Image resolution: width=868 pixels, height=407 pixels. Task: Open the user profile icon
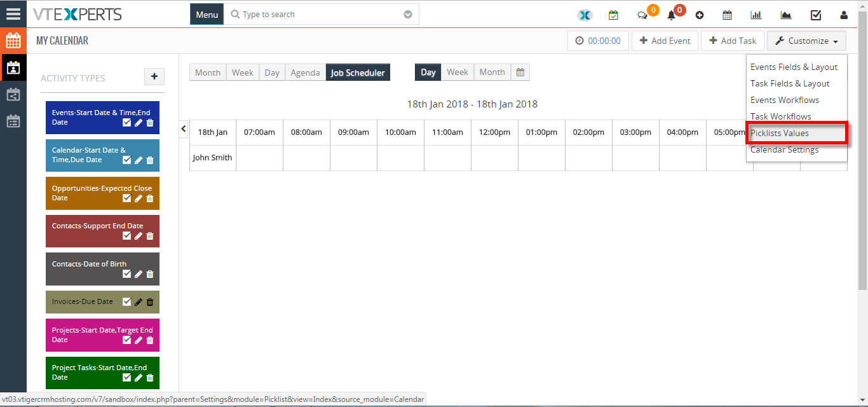pos(844,15)
